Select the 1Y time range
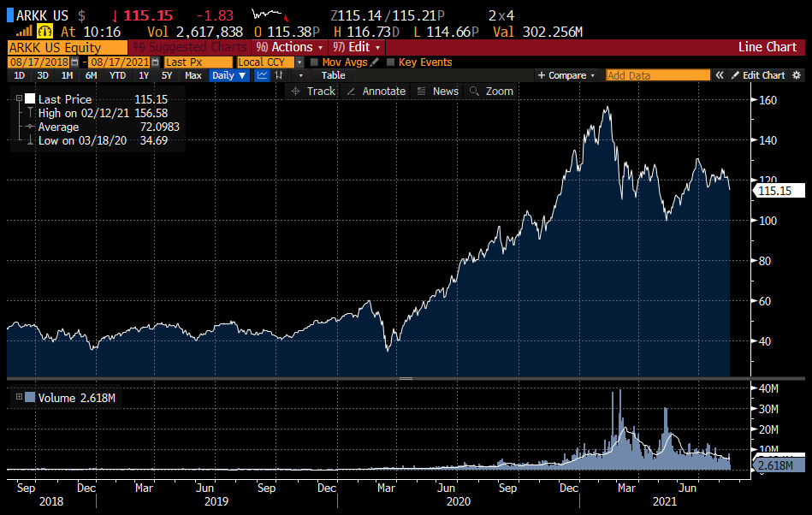The height and width of the screenshot is (515, 812). [x=144, y=75]
